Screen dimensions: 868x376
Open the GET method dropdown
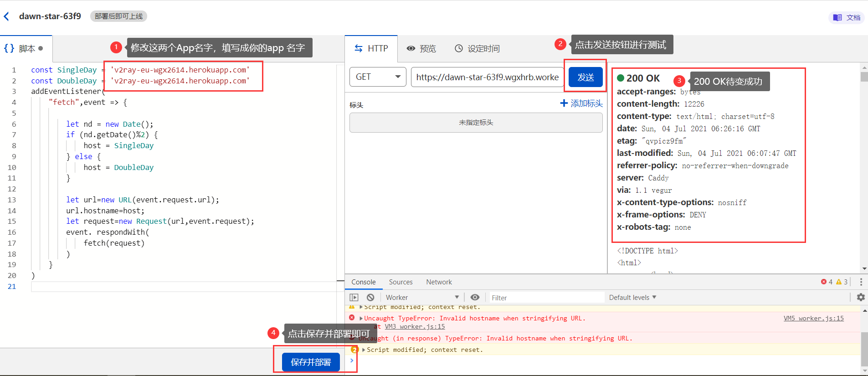(x=378, y=77)
